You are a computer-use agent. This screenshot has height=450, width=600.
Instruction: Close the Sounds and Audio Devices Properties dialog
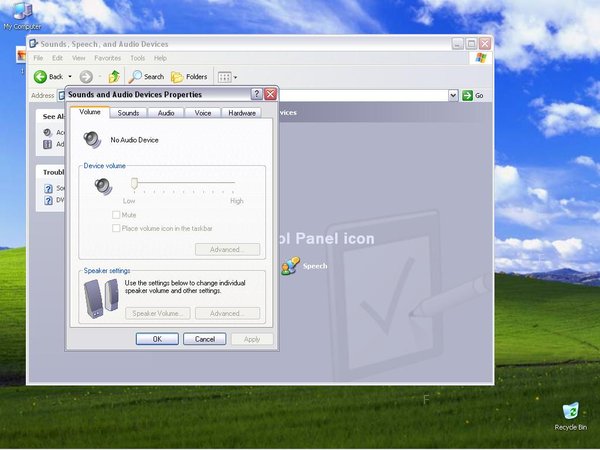click(271, 94)
